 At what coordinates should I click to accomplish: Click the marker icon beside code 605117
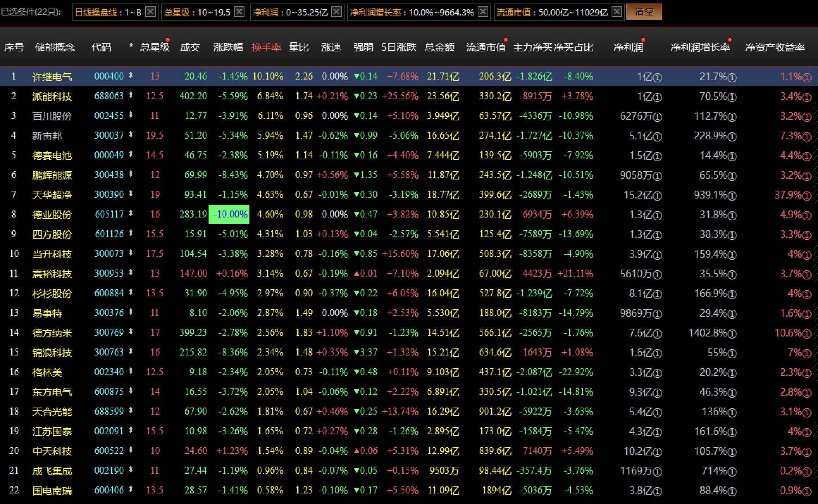pyautogui.click(x=131, y=213)
